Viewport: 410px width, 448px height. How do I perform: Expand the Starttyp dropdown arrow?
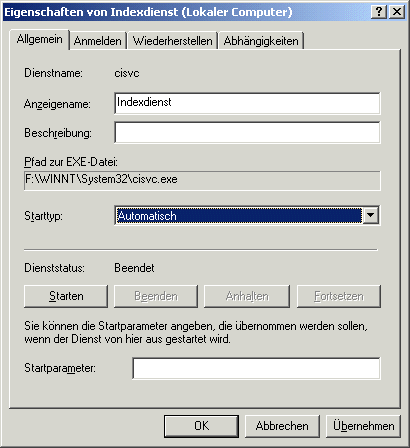[370, 216]
